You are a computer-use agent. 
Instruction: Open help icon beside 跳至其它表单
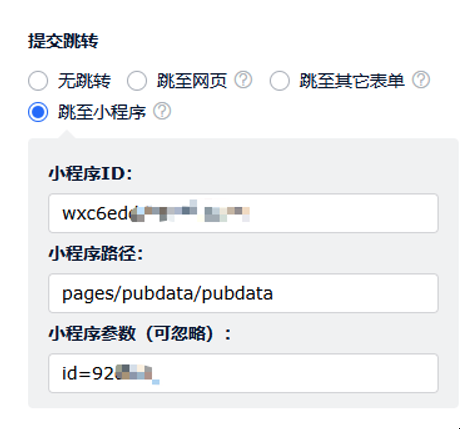pos(421,80)
